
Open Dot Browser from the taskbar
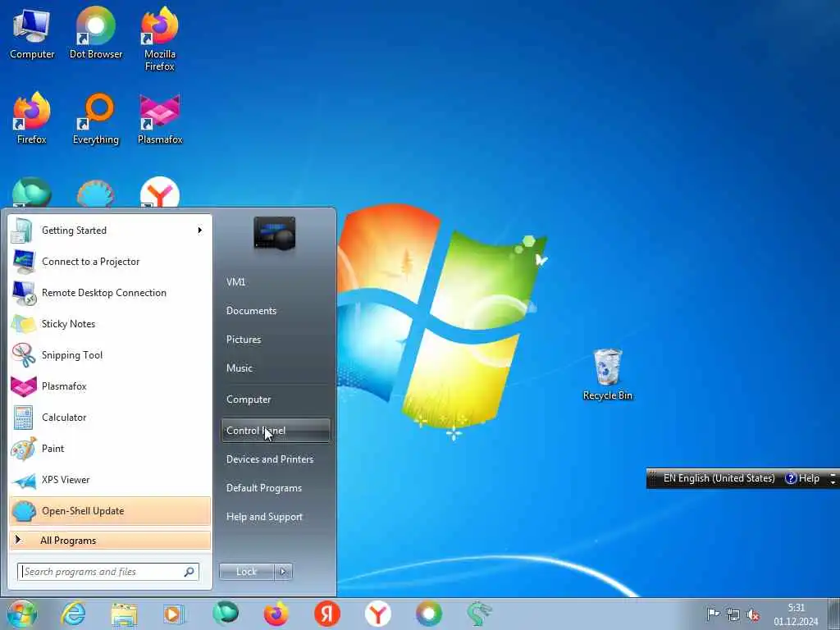(428, 614)
